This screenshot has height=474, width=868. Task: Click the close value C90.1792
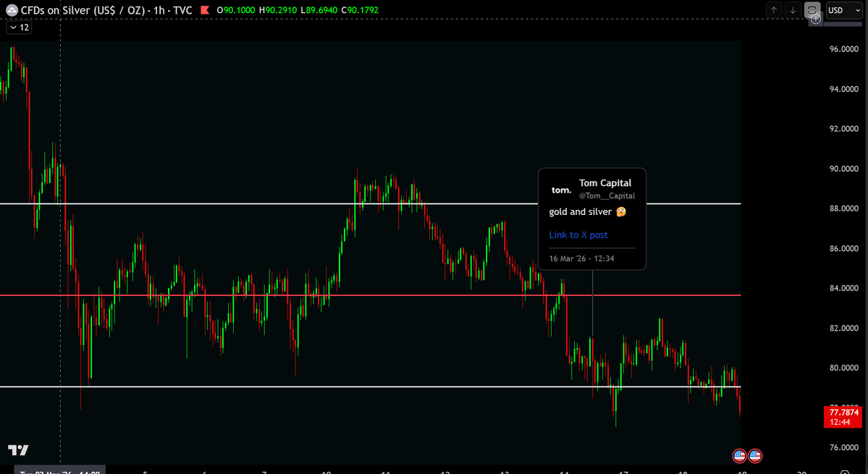[x=361, y=10]
